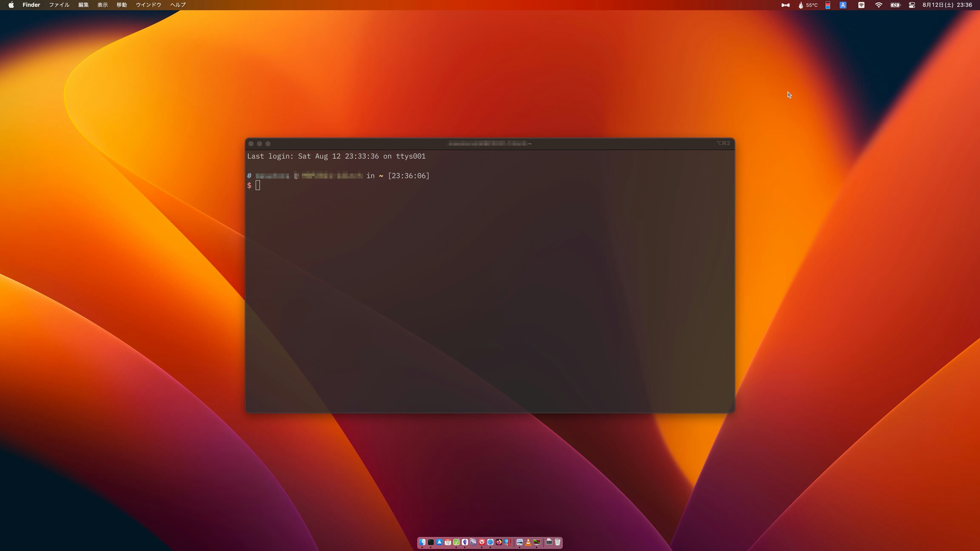
Task: Open the input source A menu
Action: coord(843,5)
